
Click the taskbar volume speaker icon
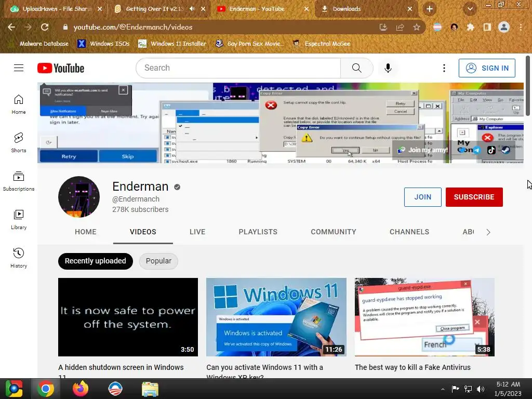pos(481,389)
